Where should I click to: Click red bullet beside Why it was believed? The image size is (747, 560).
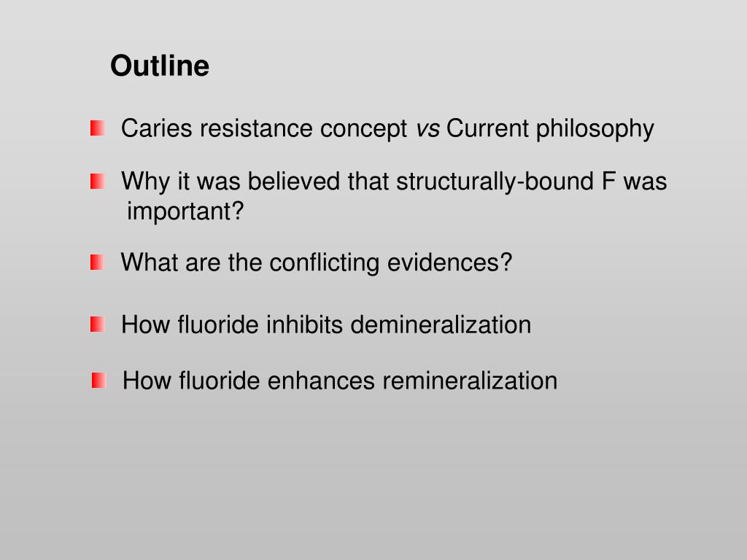click(97, 182)
